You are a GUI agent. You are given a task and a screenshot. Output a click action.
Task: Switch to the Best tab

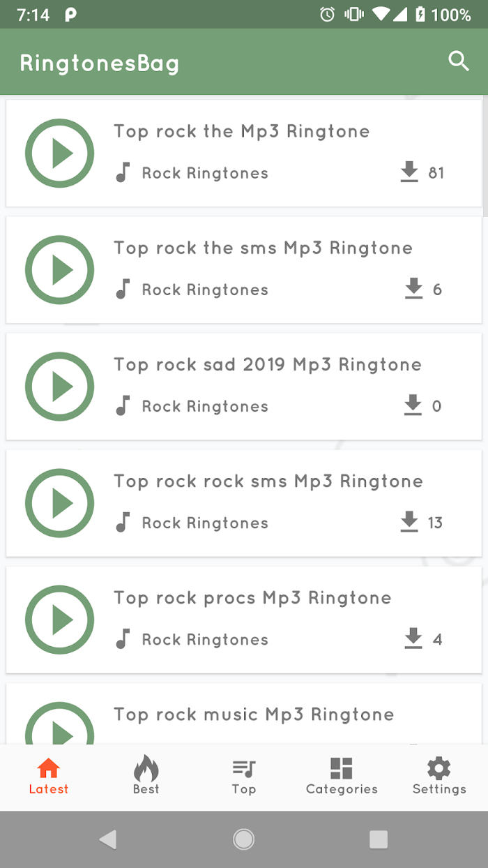point(146,777)
